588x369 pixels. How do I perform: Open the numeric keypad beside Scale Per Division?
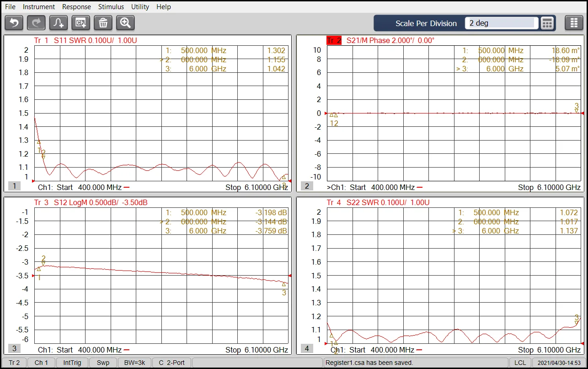pos(547,23)
